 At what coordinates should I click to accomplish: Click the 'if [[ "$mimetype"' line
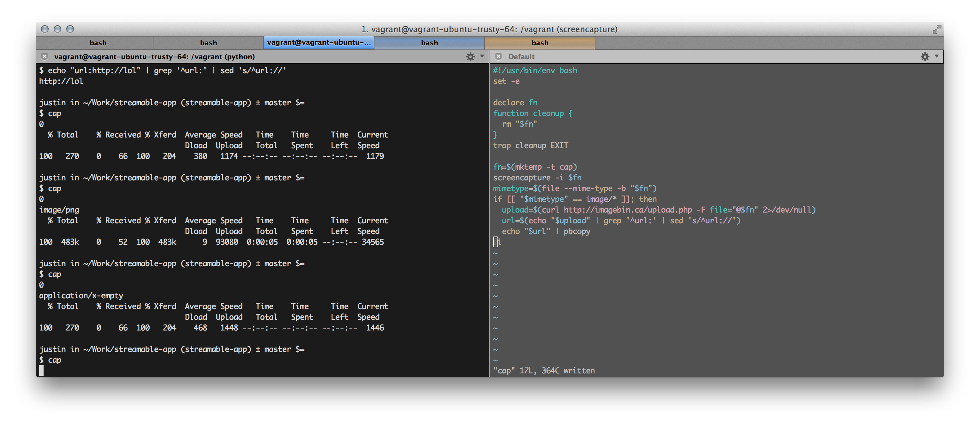click(575, 199)
